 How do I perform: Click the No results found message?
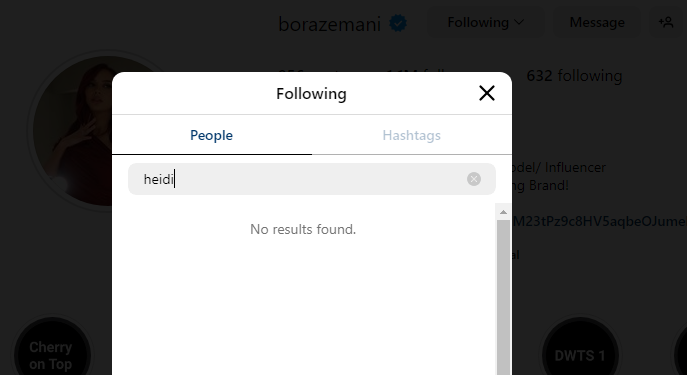[303, 229]
